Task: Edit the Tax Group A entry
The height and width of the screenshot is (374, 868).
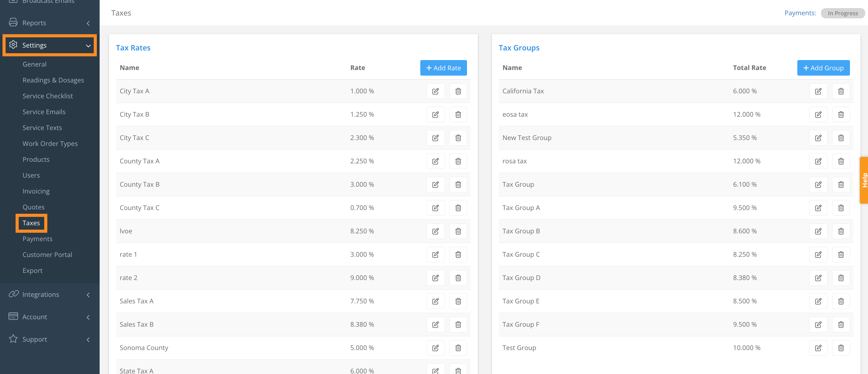Action: (x=818, y=208)
